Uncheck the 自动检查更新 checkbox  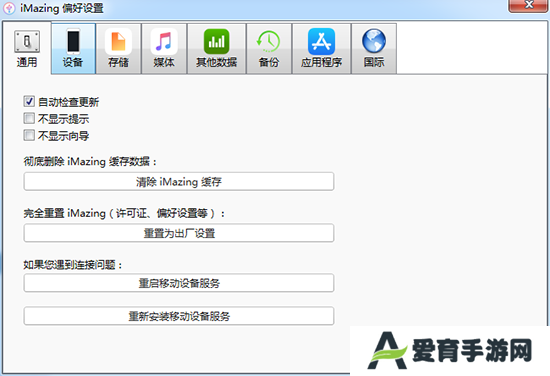point(29,101)
